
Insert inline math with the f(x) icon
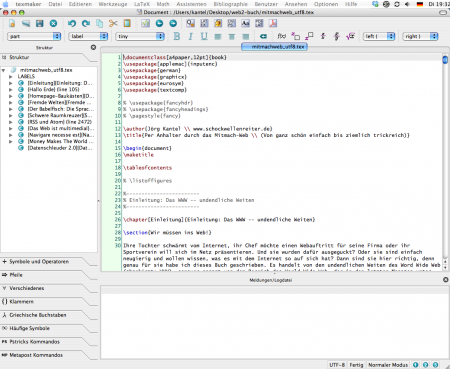coord(282,36)
